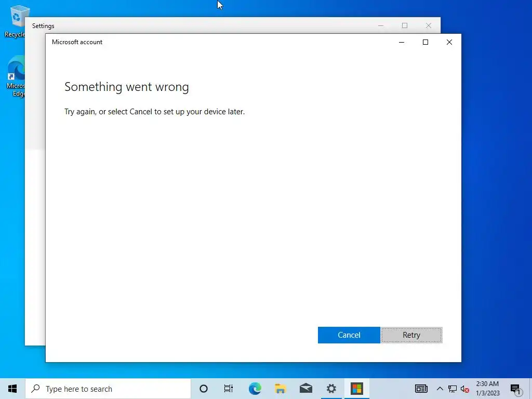The height and width of the screenshot is (399, 532).
Task: Click the Microsoft account window title
Action: click(x=77, y=42)
